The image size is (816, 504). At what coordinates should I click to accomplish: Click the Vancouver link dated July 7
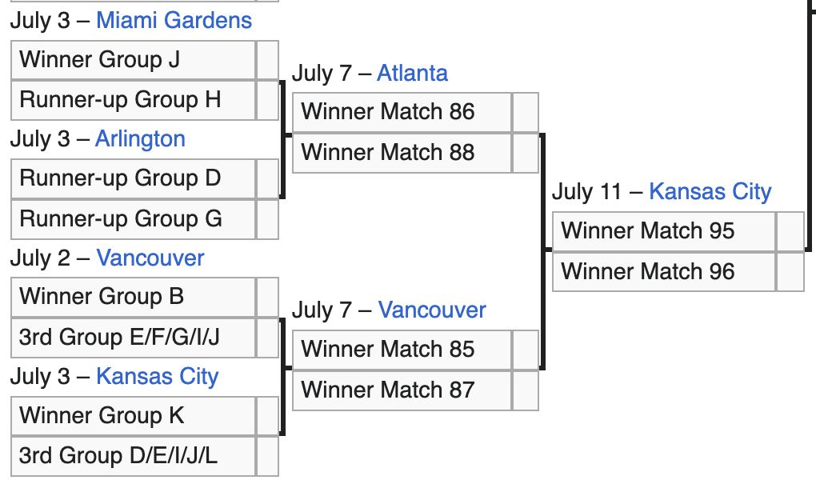click(432, 310)
